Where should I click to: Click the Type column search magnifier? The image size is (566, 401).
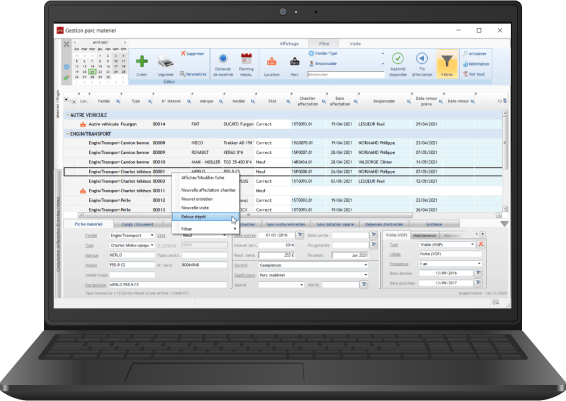coord(150,101)
